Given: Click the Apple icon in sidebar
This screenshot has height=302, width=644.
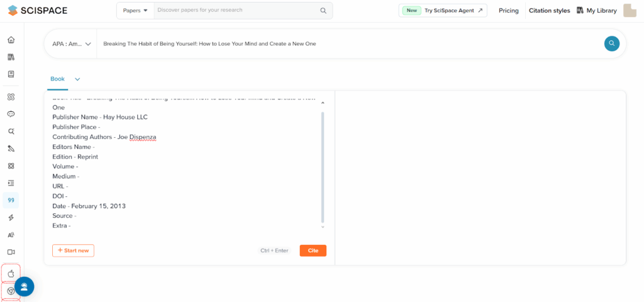Looking at the screenshot, I should pos(11,273).
